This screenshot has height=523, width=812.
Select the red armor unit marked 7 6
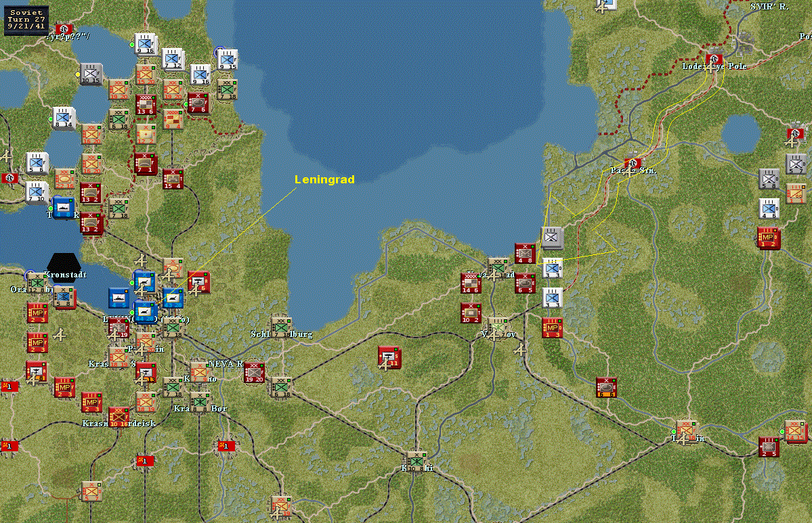point(199,103)
